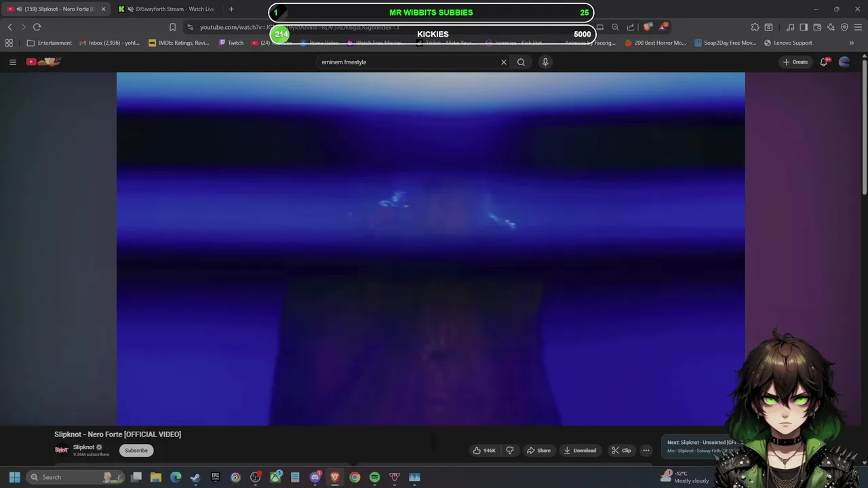868x488 pixels.
Task: Share the Nero Forte video
Action: point(539,450)
